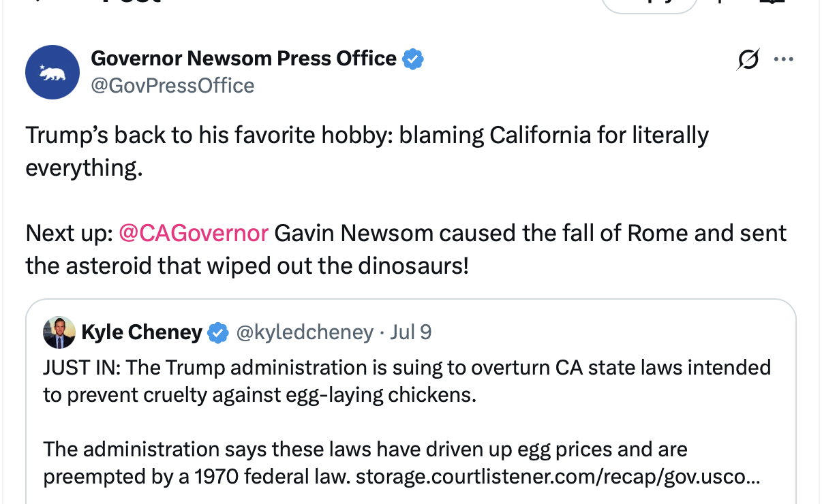Screen dimensions: 822x504
Task: Click the Grok slashed-circle icon
Action: [x=747, y=61]
